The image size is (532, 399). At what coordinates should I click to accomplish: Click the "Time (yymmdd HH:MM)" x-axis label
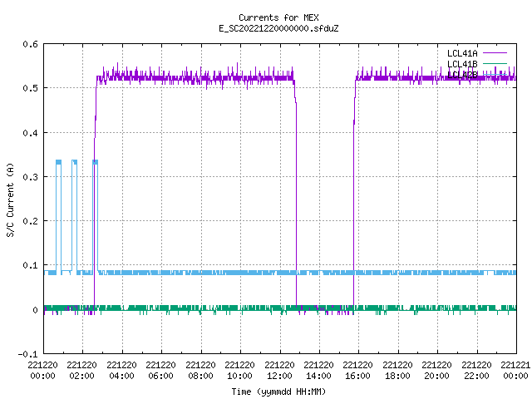(x=278, y=392)
